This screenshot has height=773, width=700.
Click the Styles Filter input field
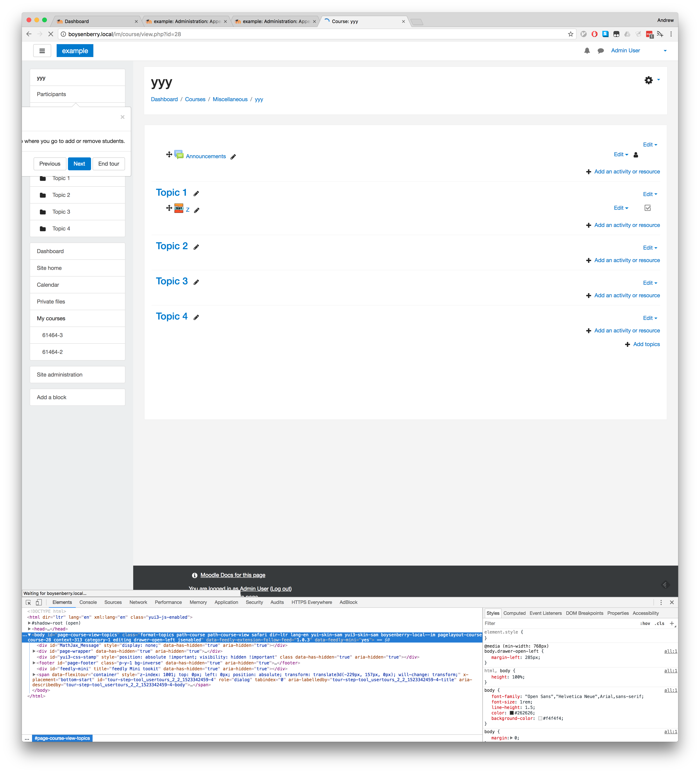[560, 623]
